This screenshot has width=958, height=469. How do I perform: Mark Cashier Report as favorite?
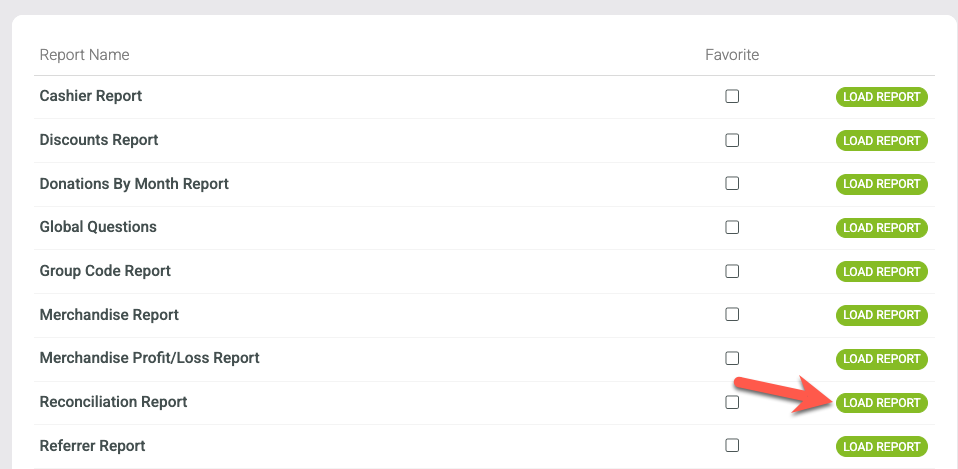(732, 96)
